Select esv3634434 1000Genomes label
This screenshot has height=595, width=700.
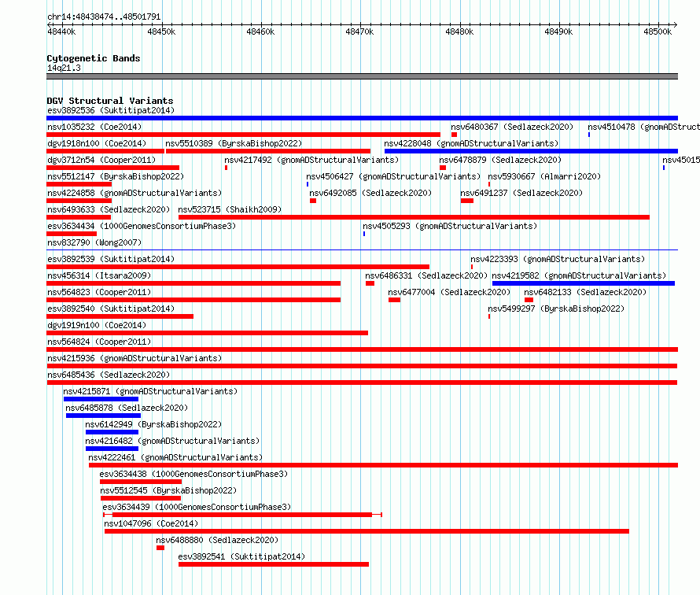click(141, 226)
